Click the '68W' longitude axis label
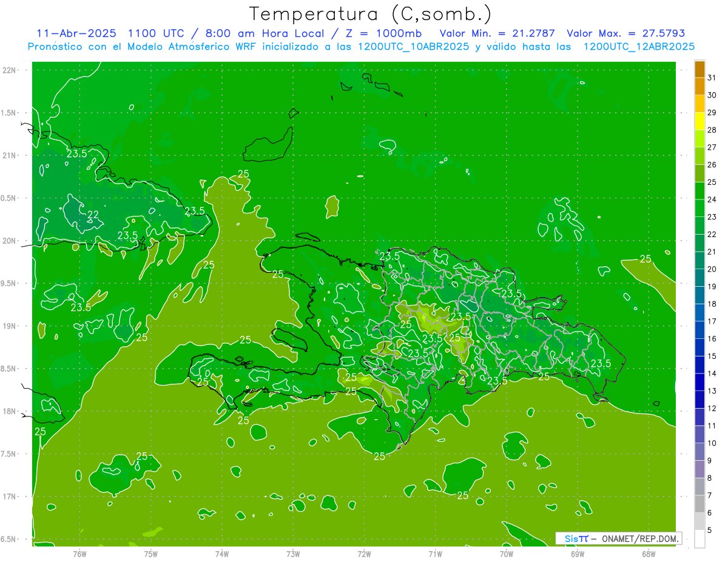The image size is (728, 562). click(649, 554)
